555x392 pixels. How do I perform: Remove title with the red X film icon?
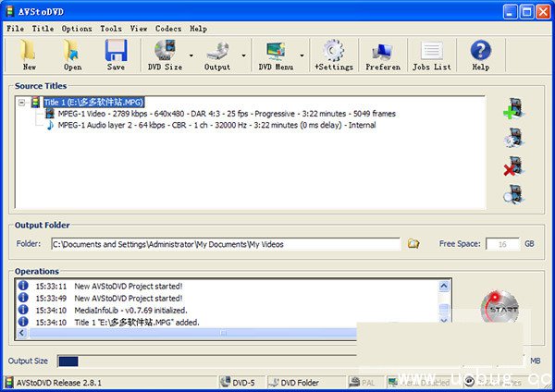513,166
